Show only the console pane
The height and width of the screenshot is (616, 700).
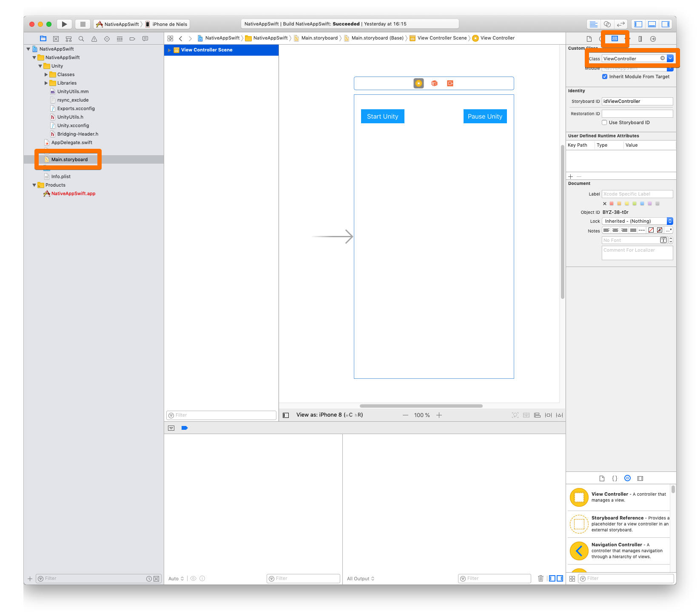560,578
